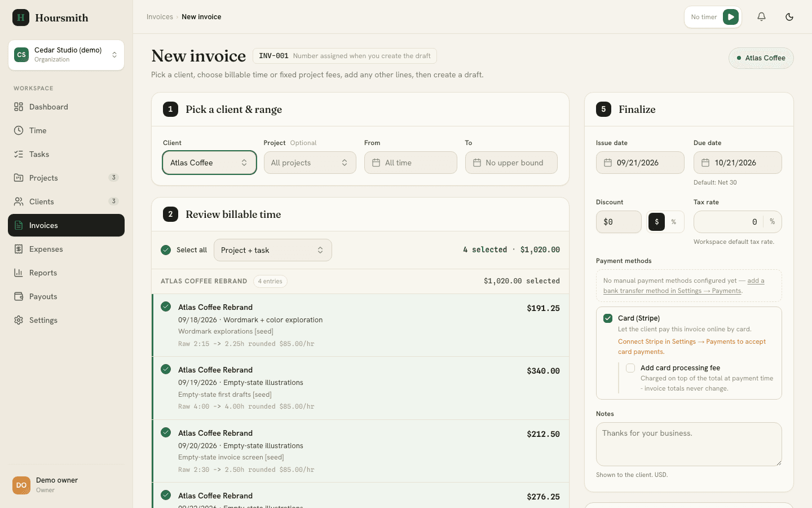This screenshot has width=812, height=508.
Task: Open the Expenses page
Action: click(67, 249)
